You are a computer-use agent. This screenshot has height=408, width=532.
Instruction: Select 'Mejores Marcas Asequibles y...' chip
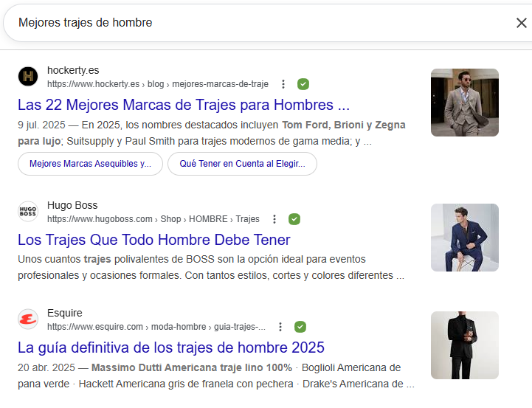[x=90, y=164]
